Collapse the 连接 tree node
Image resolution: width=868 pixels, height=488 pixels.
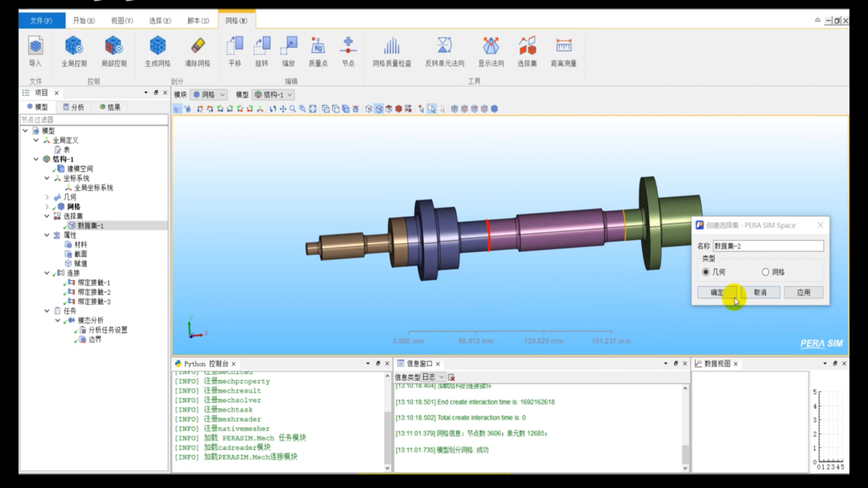[x=47, y=273]
